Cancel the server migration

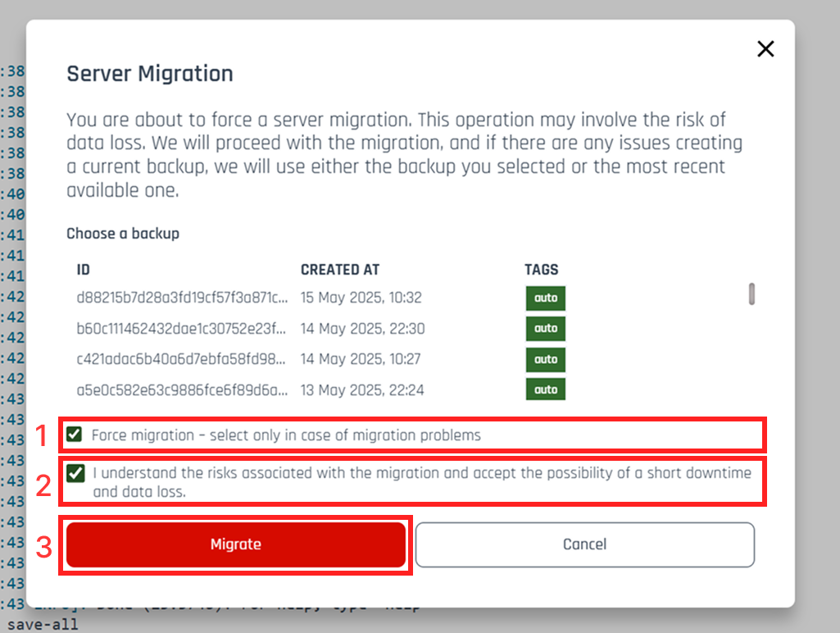(584, 544)
